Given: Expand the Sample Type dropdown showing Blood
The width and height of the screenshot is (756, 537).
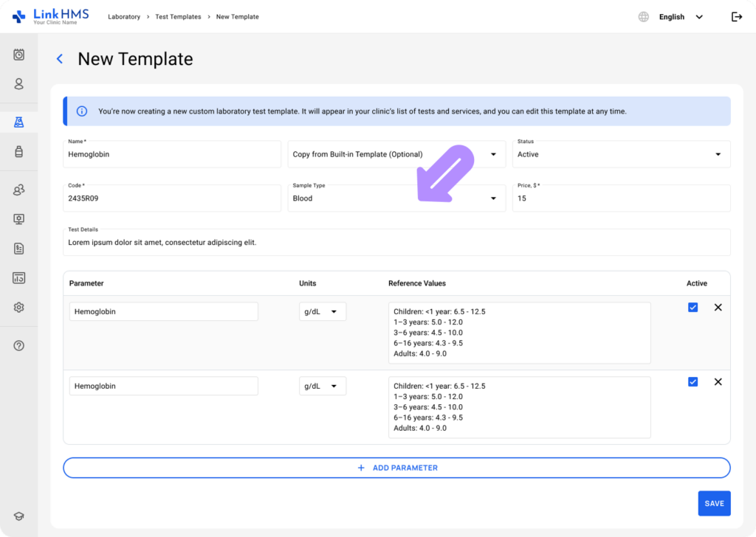Looking at the screenshot, I should 494,198.
